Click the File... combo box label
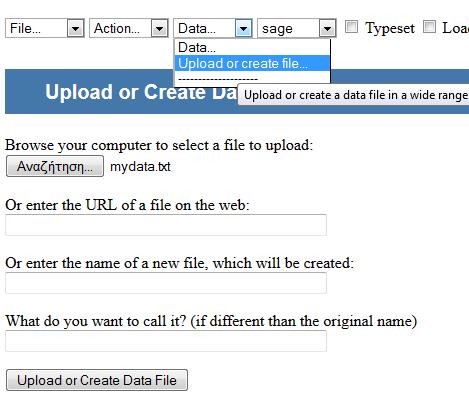The image size is (469, 416). [x=25, y=29]
